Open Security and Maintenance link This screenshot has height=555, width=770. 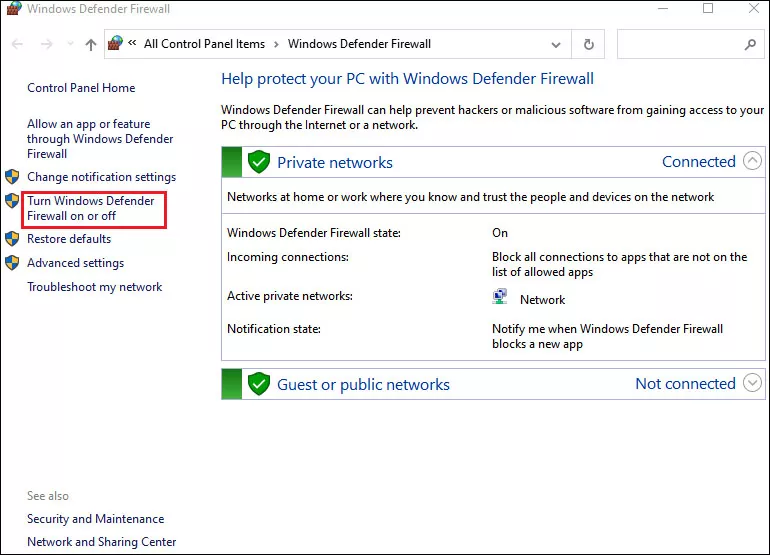[x=95, y=519]
